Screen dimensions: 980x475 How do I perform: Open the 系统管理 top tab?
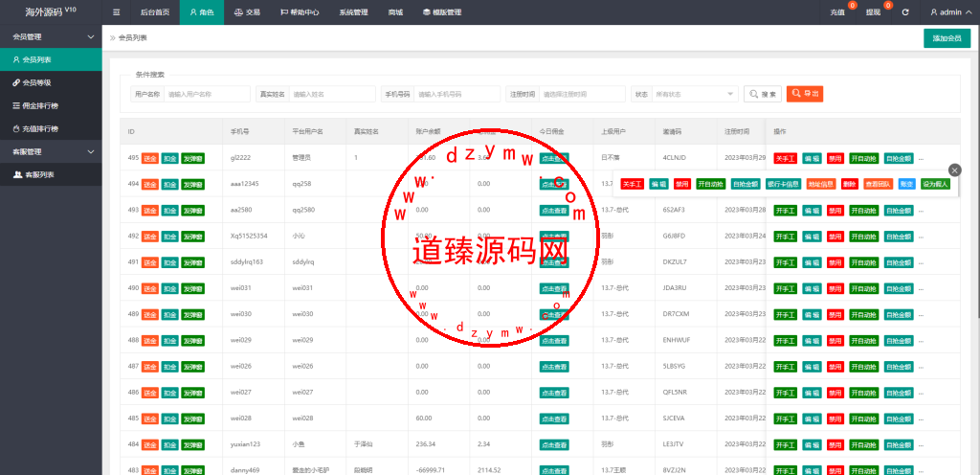pyautogui.click(x=354, y=11)
